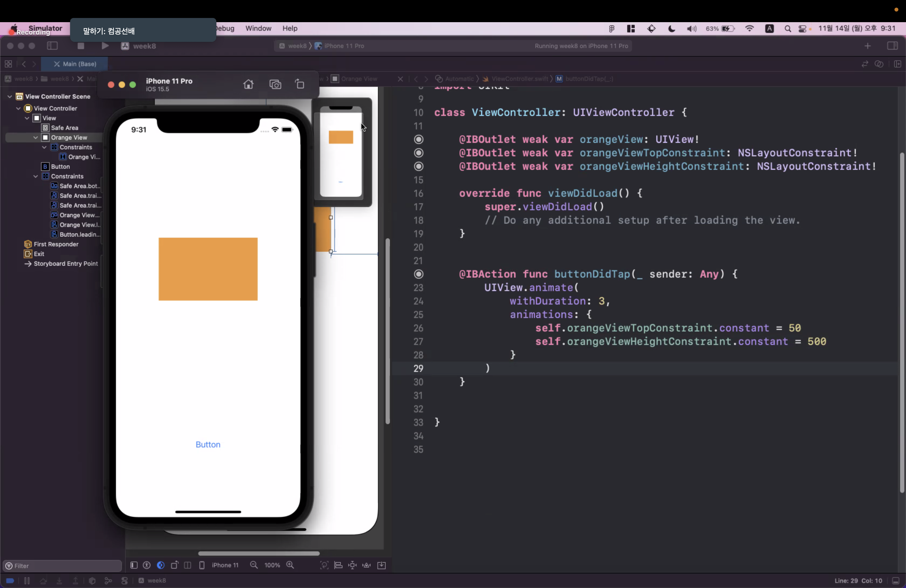Collapse the View Controller Scene row
Viewport: 906px width, 588px height.
coord(10,96)
